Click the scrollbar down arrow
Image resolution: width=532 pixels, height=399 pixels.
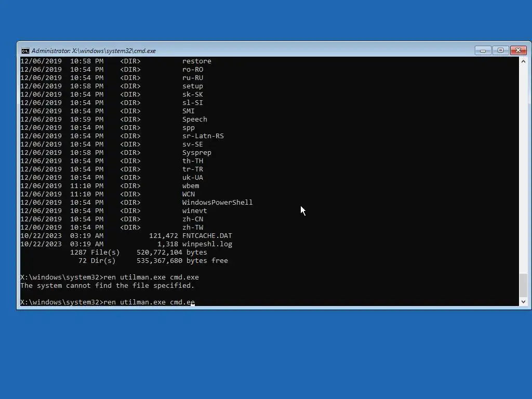coord(523,302)
